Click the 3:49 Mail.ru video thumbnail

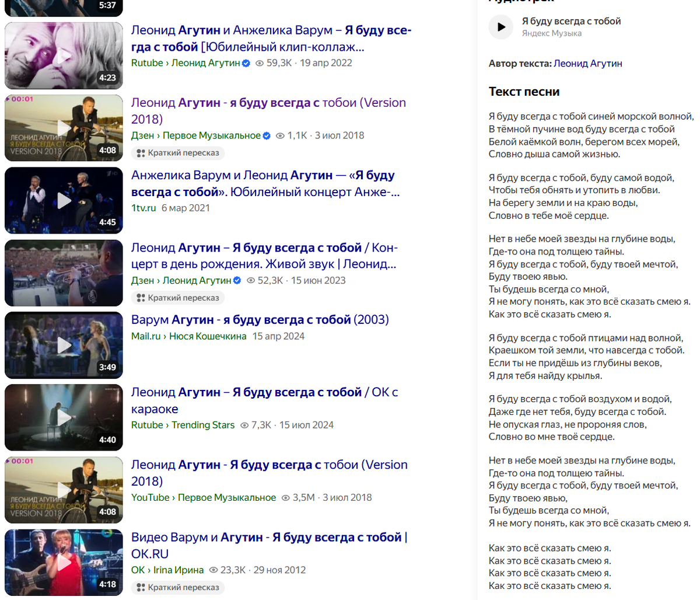(x=64, y=345)
